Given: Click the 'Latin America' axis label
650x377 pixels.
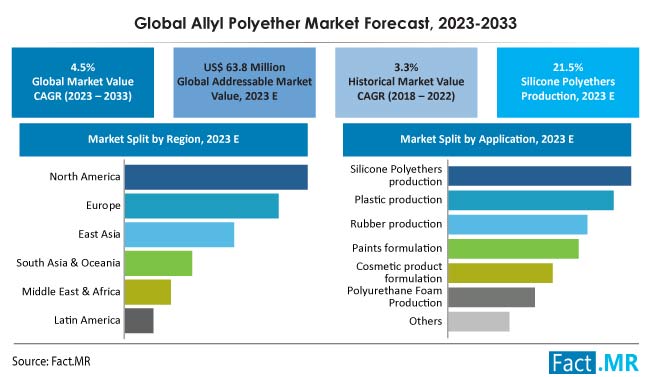Looking at the screenshot, I should [87, 320].
